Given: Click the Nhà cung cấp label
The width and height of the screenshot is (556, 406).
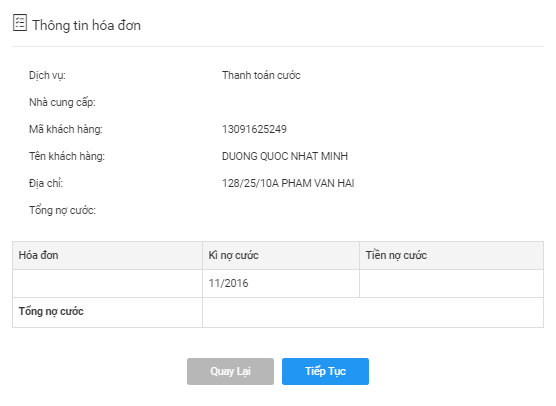Looking at the screenshot, I should click(62, 102).
